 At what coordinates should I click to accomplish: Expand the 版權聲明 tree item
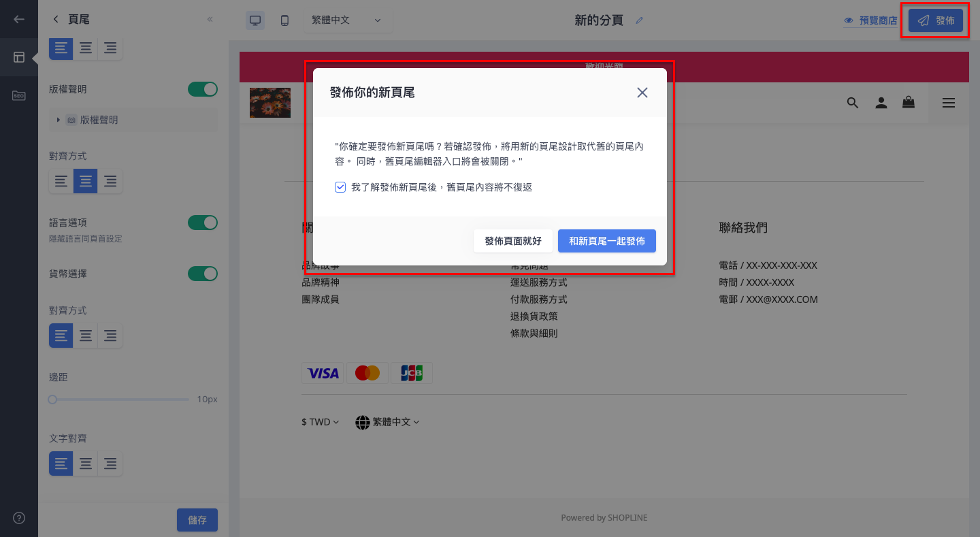tap(59, 120)
